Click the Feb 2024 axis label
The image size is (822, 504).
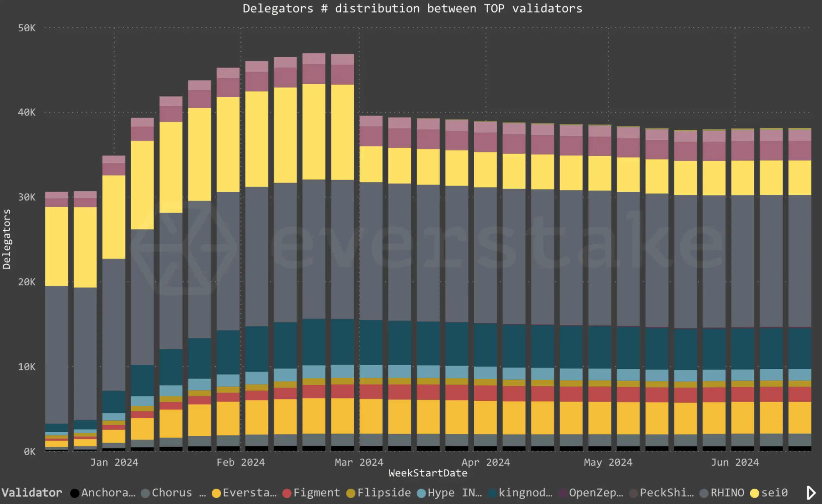coord(241,462)
